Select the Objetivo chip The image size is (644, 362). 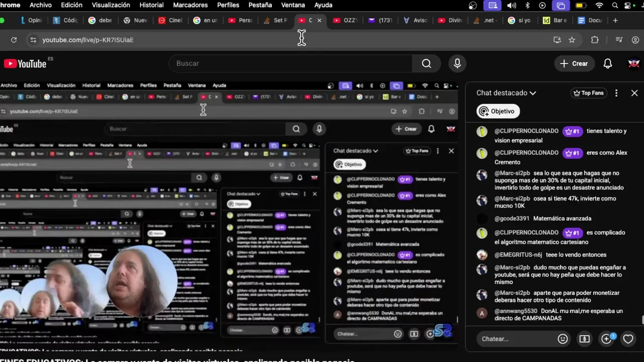[x=498, y=111]
